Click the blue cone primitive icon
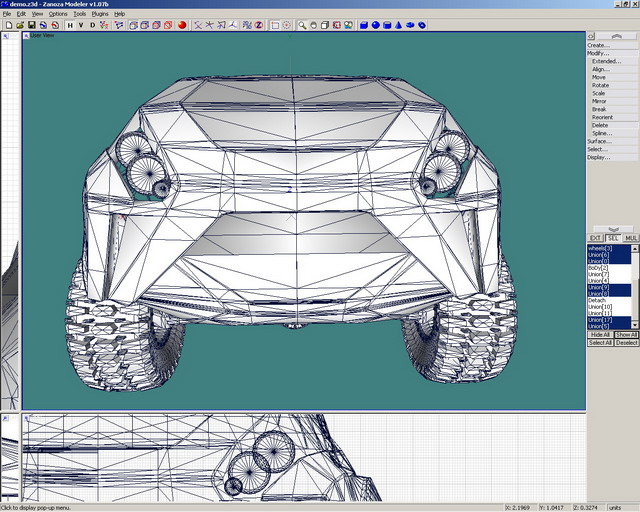 point(399,25)
